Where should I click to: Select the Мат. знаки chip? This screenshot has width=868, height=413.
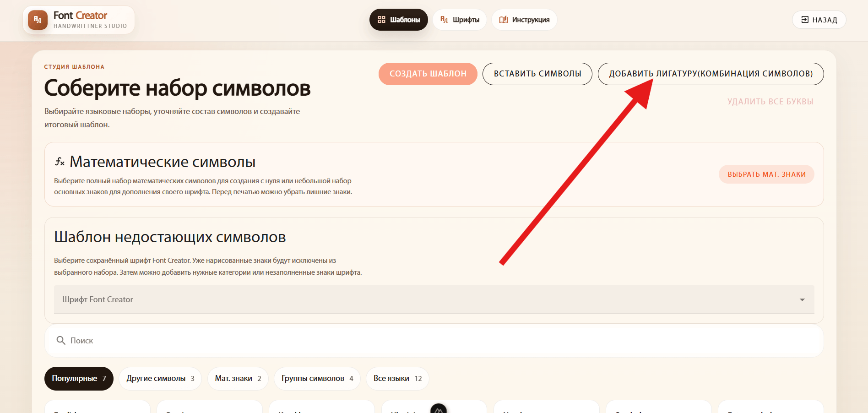click(238, 379)
